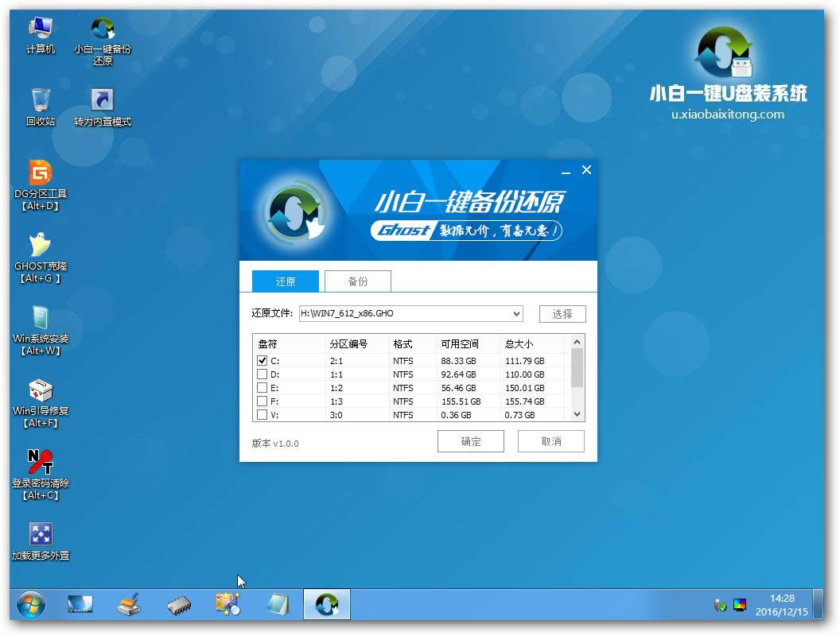Open the Windows Start menu
This screenshot has height=636, width=840.
29,604
